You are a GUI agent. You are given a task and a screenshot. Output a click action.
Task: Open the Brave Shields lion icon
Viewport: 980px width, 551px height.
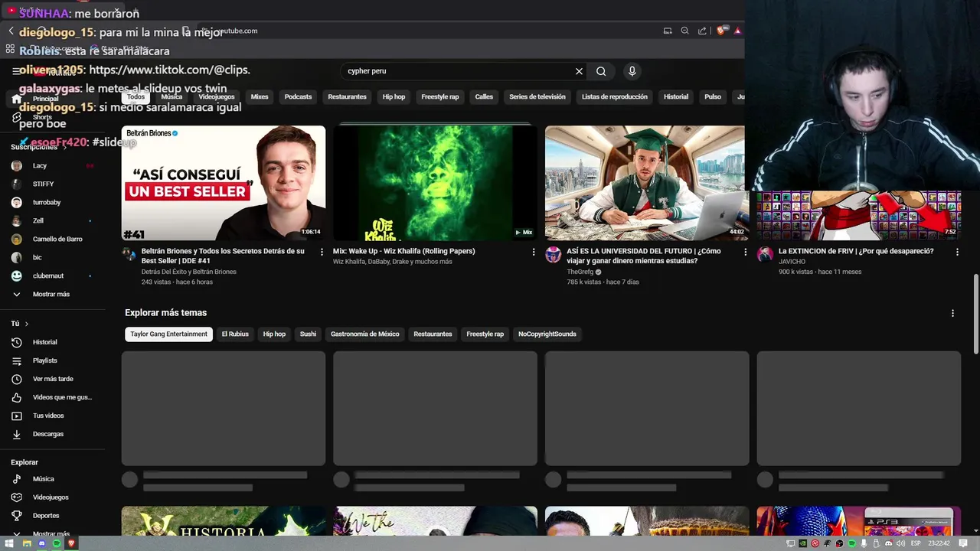[721, 31]
